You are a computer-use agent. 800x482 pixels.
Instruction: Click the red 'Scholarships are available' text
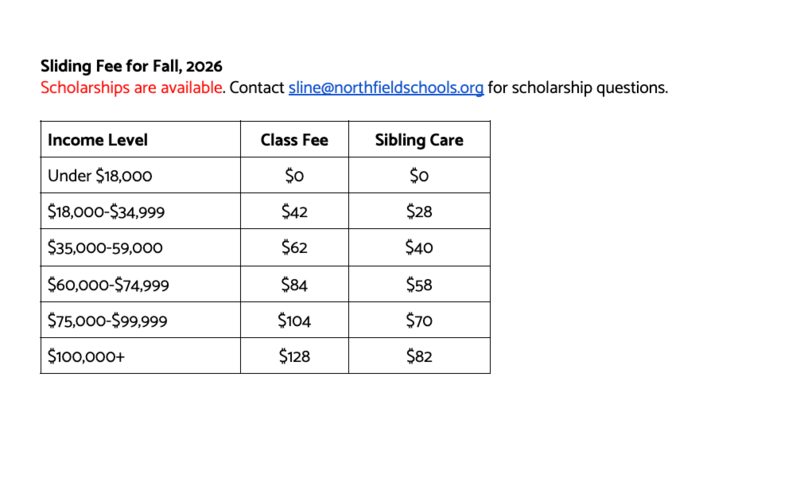pos(132,88)
